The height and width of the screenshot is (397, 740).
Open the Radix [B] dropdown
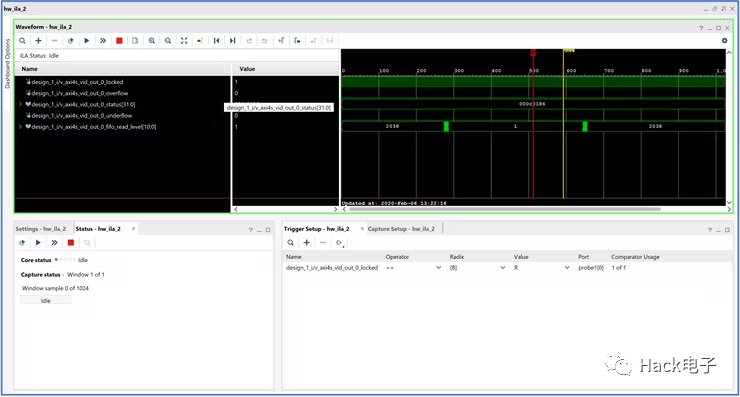(x=503, y=268)
